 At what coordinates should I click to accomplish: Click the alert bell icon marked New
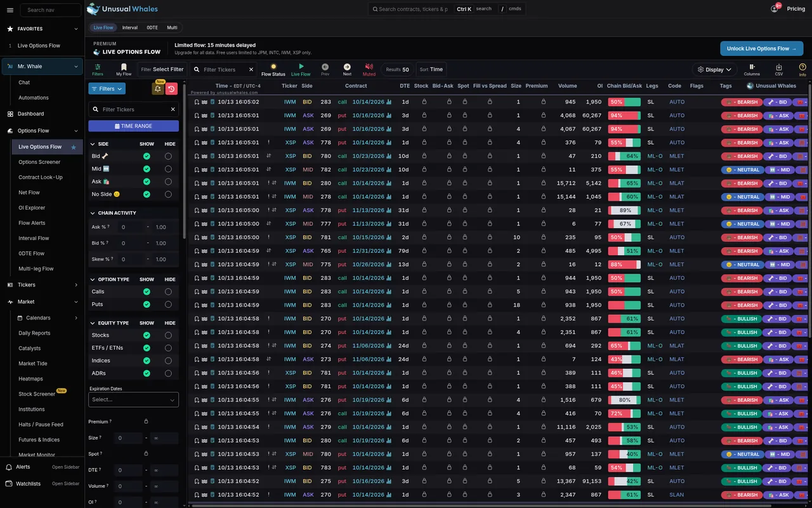(157, 89)
